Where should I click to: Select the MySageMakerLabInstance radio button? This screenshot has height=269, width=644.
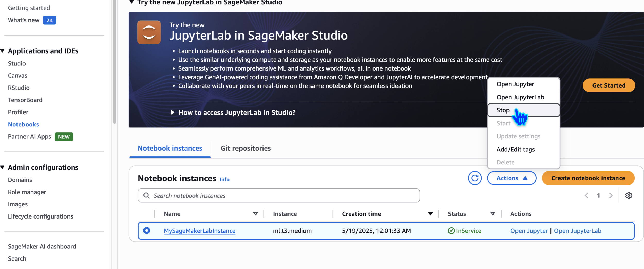147,230
